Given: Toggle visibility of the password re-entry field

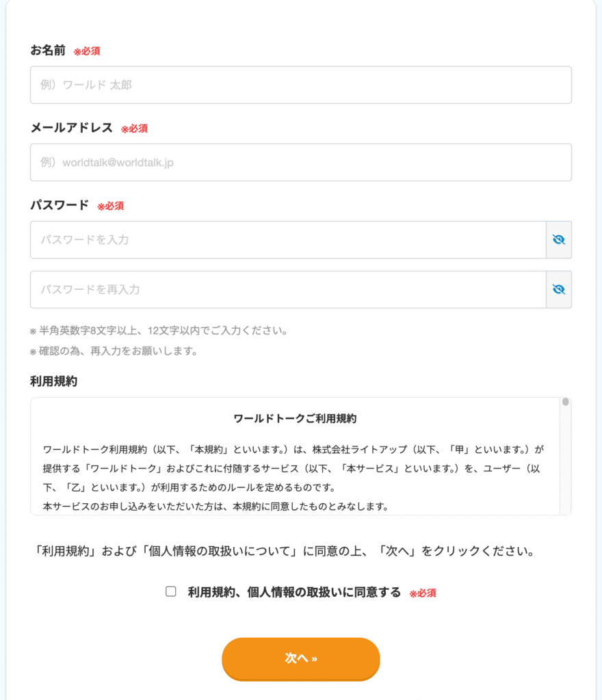Looking at the screenshot, I should [559, 289].
